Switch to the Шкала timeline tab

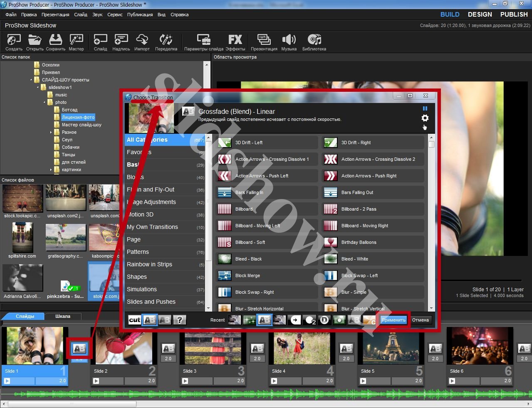click(63, 317)
